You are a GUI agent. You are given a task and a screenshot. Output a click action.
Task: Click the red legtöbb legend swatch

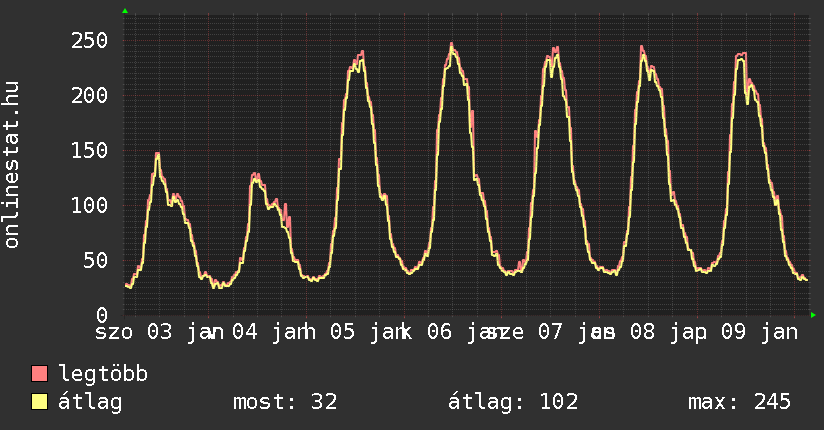[40, 374]
